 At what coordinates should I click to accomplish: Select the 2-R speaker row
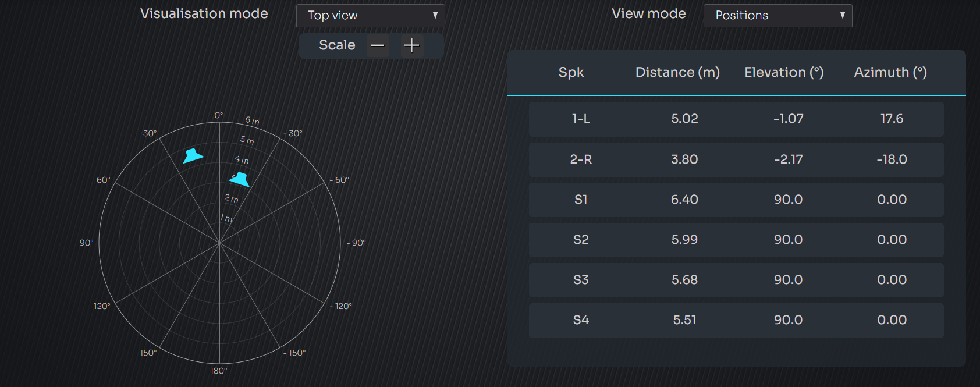736,159
